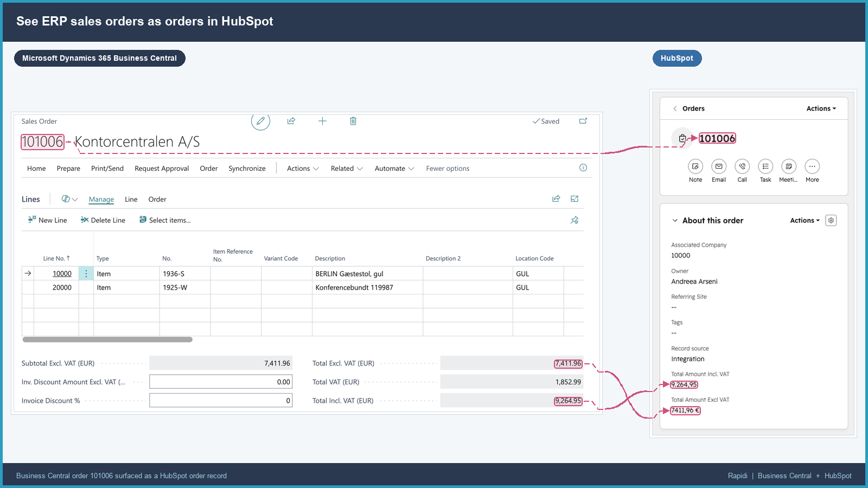868x488 pixels.
Task: Expand the Lines section to full view icon
Action: click(x=575, y=199)
